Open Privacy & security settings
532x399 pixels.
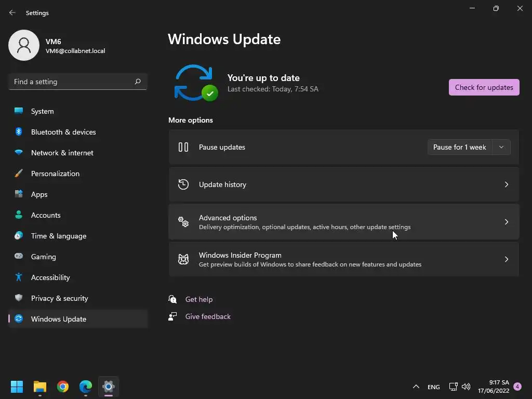(78, 298)
